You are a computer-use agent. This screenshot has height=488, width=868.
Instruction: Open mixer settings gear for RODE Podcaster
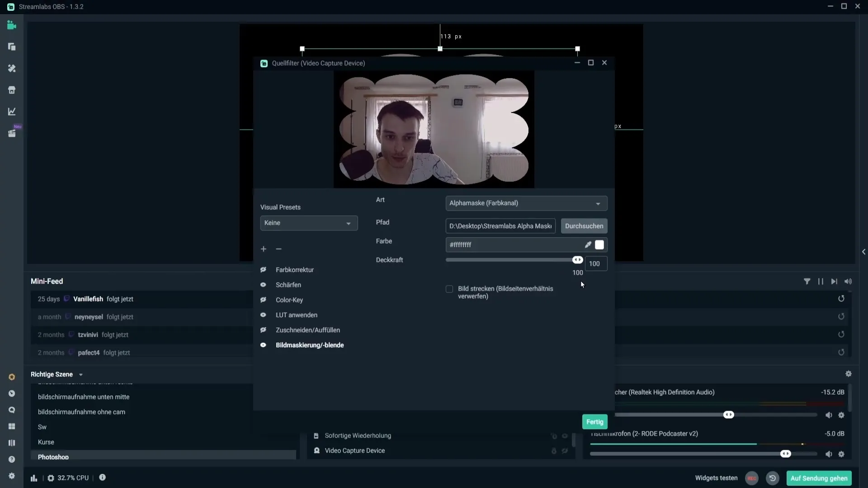click(x=841, y=454)
